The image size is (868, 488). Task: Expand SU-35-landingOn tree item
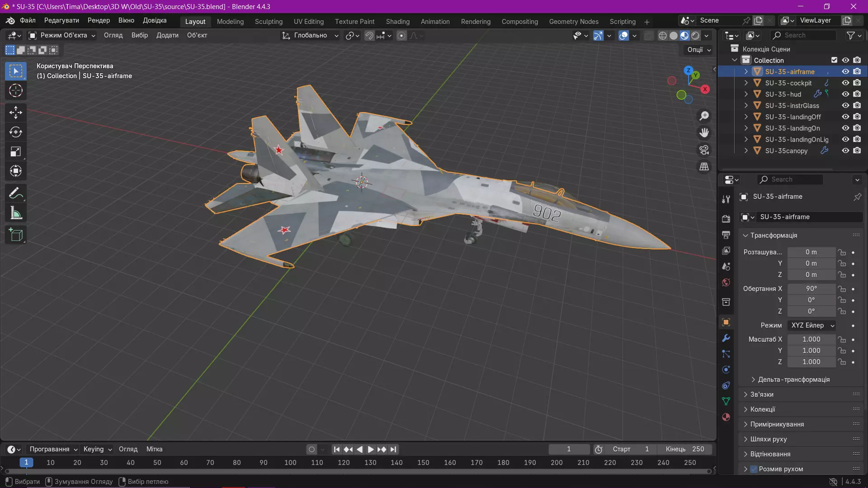[x=746, y=128]
